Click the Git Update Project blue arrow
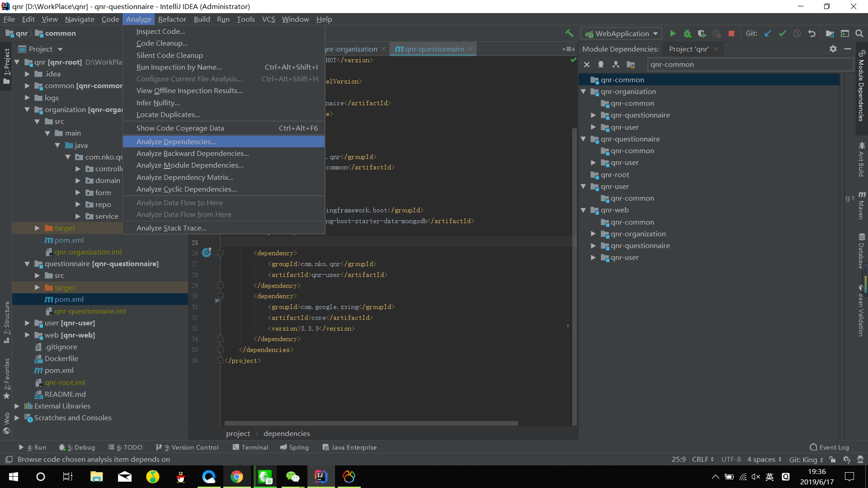 point(768,33)
